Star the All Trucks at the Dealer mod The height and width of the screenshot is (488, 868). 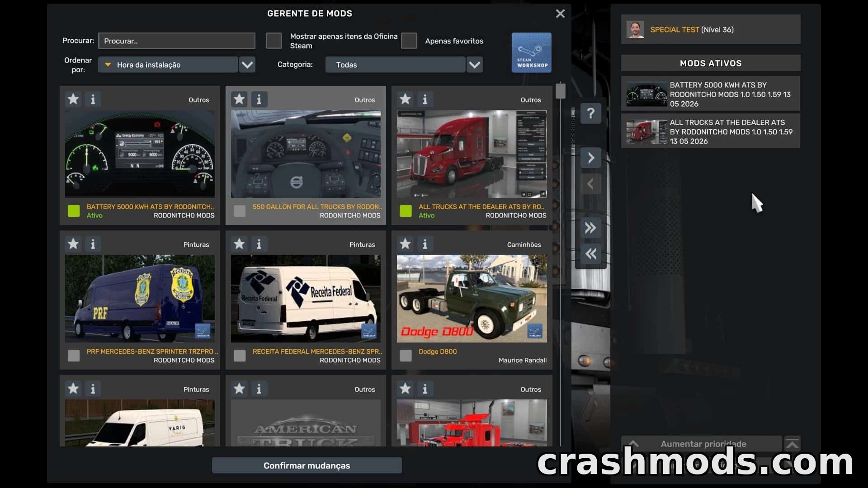point(405,99)
